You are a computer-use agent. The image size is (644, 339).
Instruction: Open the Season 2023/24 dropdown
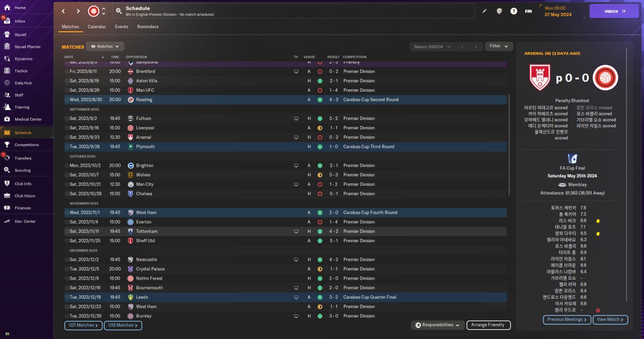click(x=432, y=46)
